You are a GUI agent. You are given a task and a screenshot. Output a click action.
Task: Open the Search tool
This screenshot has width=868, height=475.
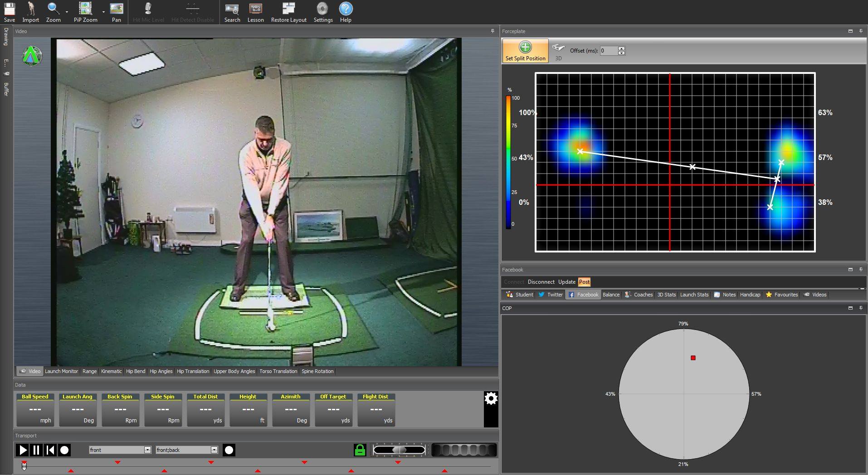click(232, 12)
